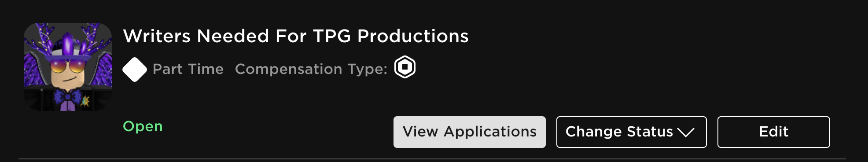Click the job poster's avatar thumbnail
868x162 pixels.
coord(68,67)
